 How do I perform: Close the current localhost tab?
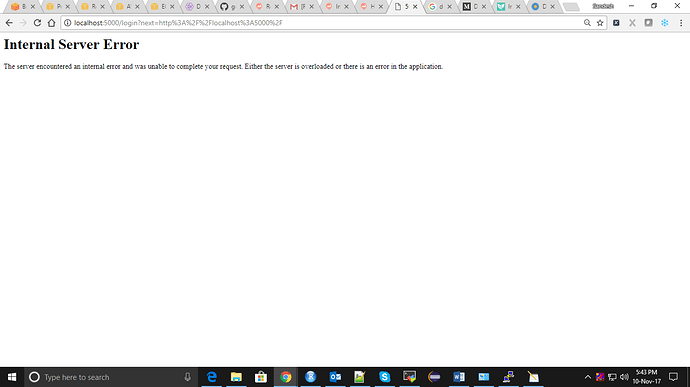[x=415, y=7]
